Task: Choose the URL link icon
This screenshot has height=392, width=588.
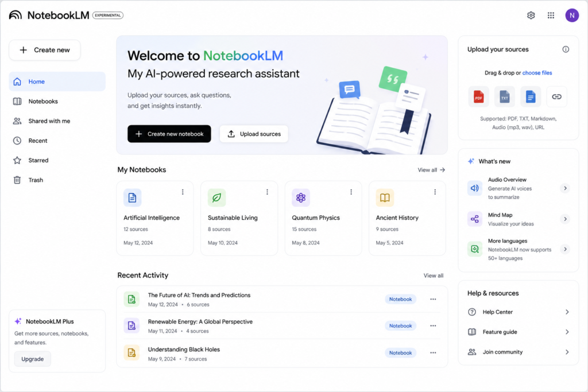Action: click(x=556, y=96)
